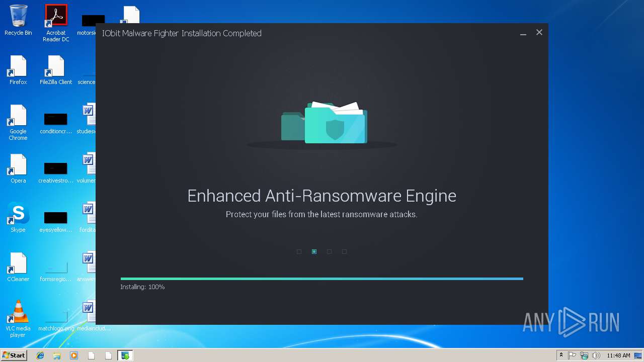The height and width of the screenshot is (362, 644).
Task: Select the matchlogo.png desktop file
Action: 56,320
